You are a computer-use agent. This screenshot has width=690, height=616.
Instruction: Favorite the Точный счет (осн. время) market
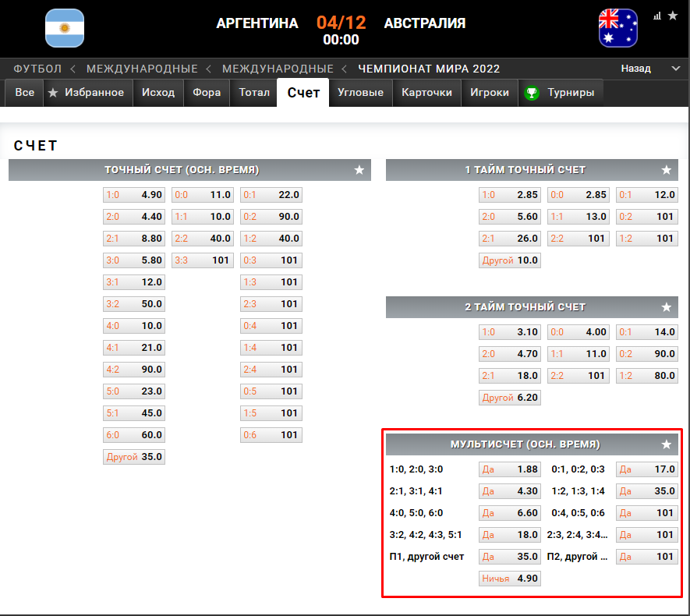[x=359, y=170]
